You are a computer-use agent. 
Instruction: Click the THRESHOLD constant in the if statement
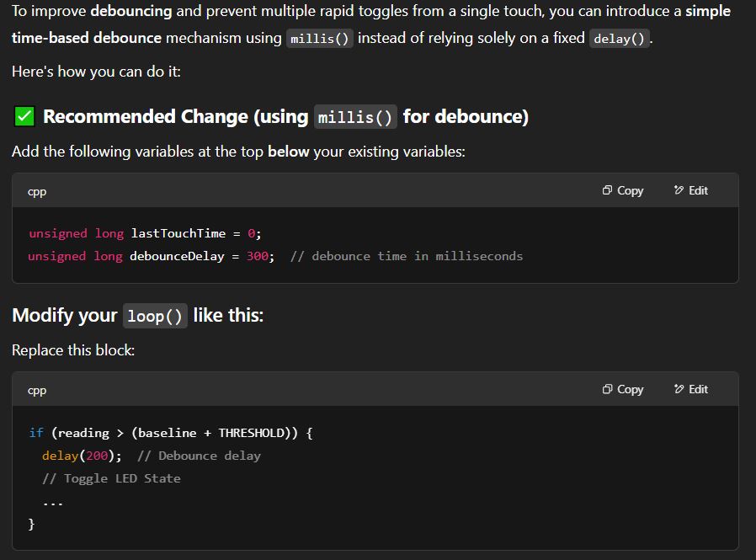[x=251, y=433]
